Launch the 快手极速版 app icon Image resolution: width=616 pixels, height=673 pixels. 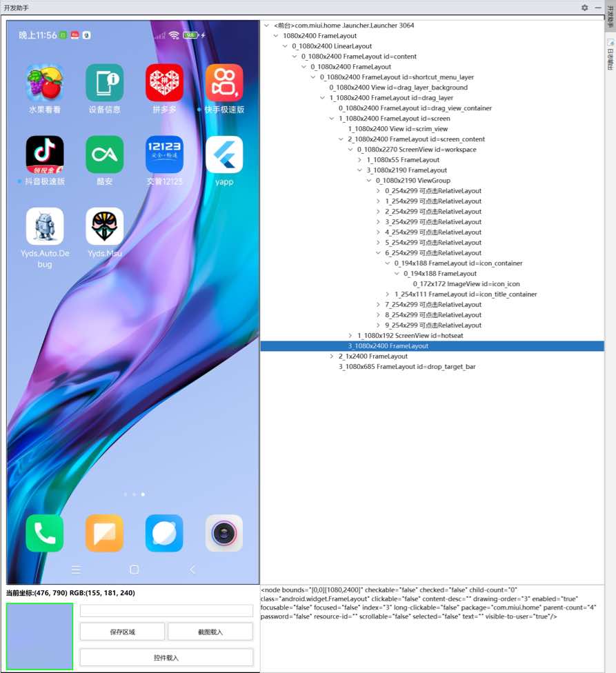pos(224,83)
